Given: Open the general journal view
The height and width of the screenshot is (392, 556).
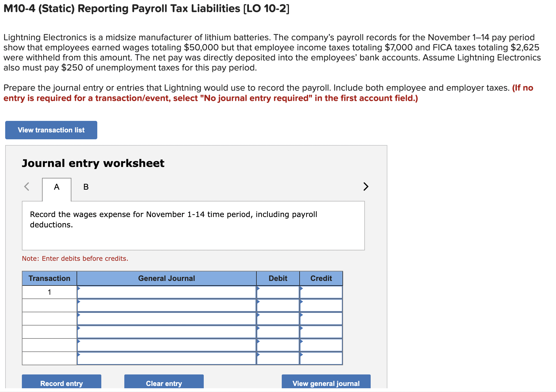Looking at the screenshot, I should 326,383.
